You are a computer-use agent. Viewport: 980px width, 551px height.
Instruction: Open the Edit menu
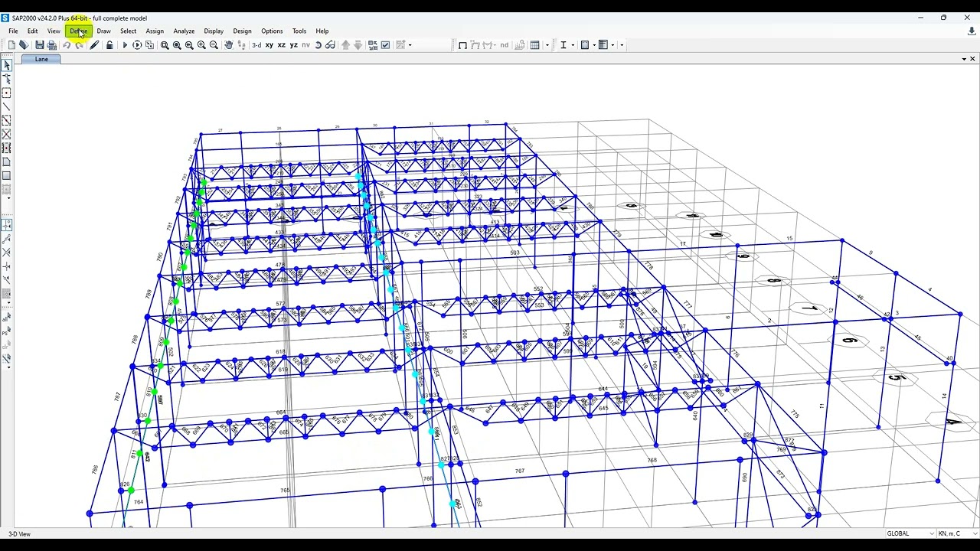(x=33, y=31)
